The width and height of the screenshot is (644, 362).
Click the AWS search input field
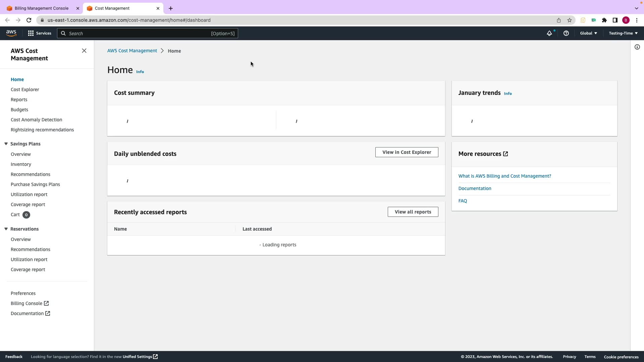tap(148, 33)
